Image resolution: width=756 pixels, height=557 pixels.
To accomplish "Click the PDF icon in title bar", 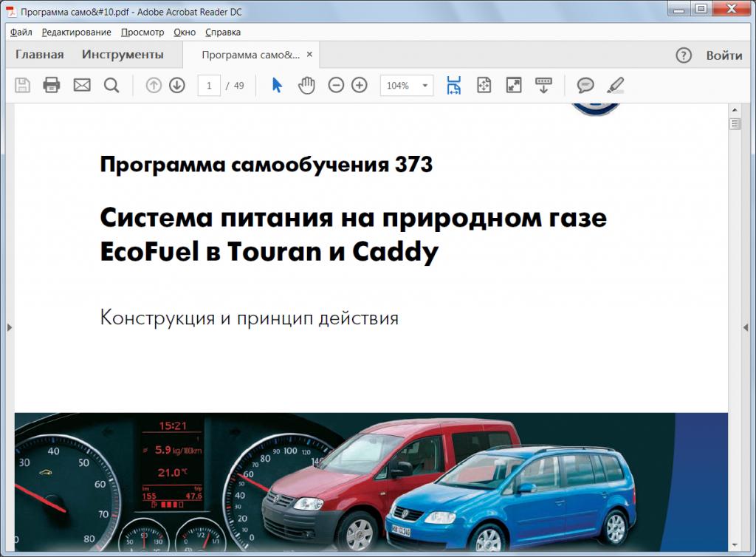I will pyautogui.click(x=10, y=12).
